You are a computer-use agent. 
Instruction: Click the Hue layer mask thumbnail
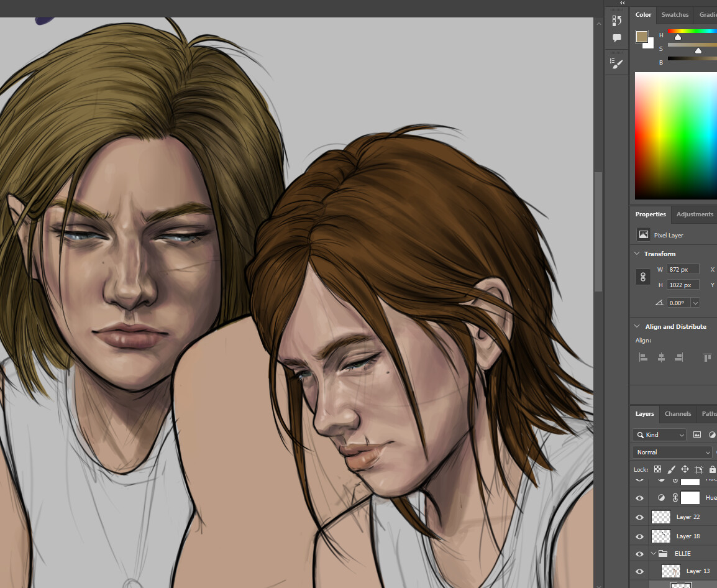(x=690, y=497)
